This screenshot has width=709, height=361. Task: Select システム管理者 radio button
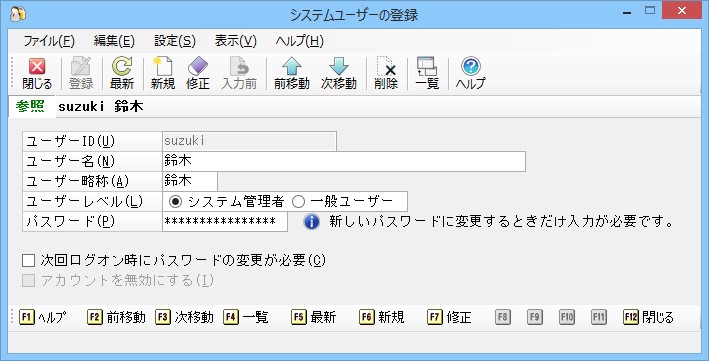(175, 202)
